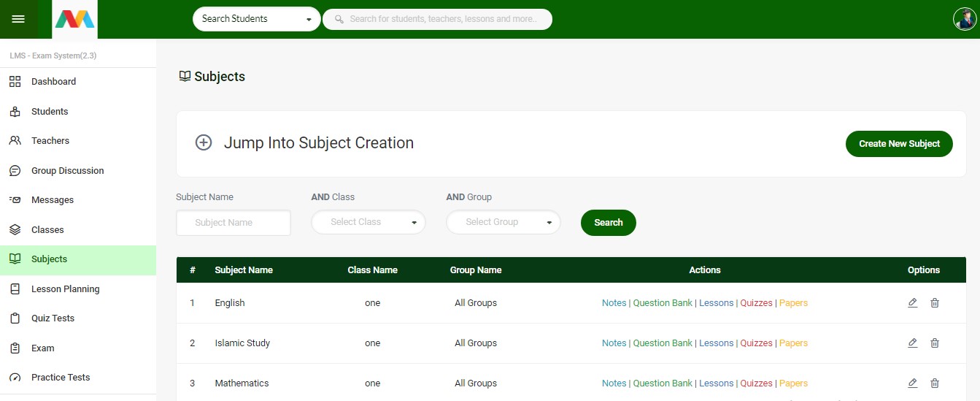This screenshot has width=980, height=401.
Task: Focus the Subject Name input field
Action: (x=234, y=223)
